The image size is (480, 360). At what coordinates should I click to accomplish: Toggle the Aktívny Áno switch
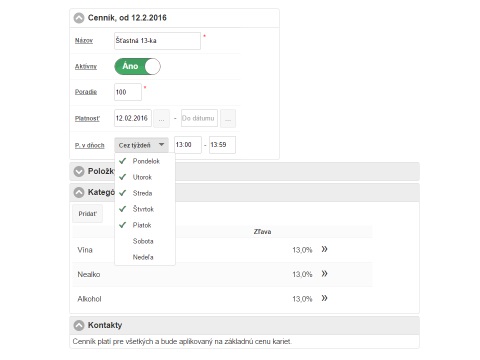[x=137, y=66]
